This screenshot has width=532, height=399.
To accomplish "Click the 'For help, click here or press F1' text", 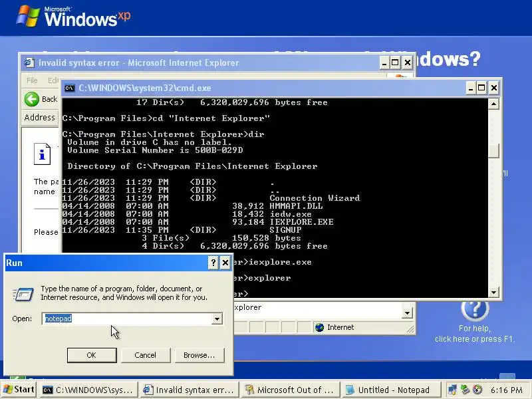I will pyautogui.click(x=475, y=334).
